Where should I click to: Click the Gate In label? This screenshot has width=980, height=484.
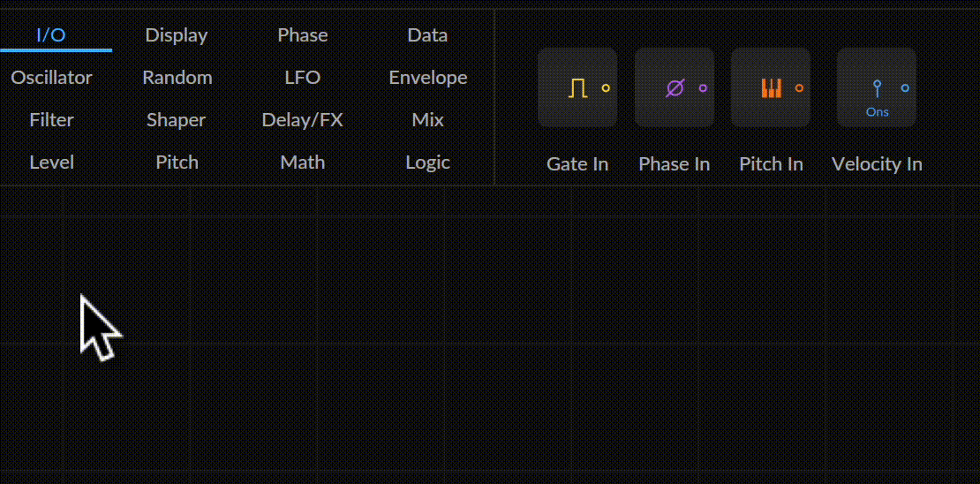[x=577, y=163]
